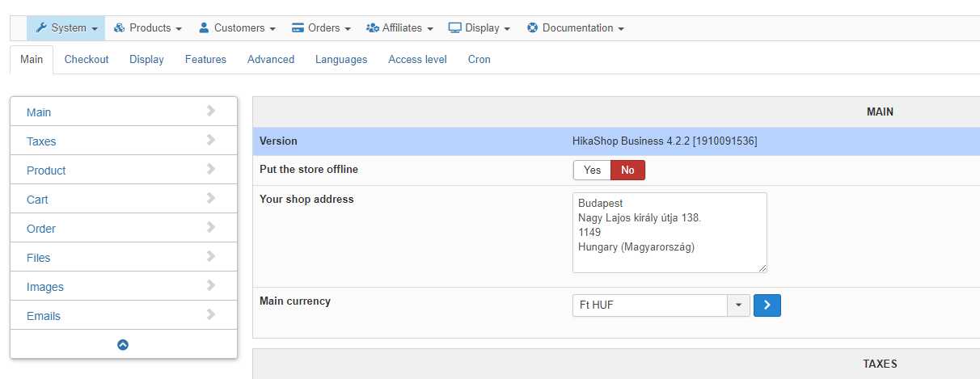Click the chevron arrow in Cart row
Viewport: 980px width, 379px height.
click(211, 198)
